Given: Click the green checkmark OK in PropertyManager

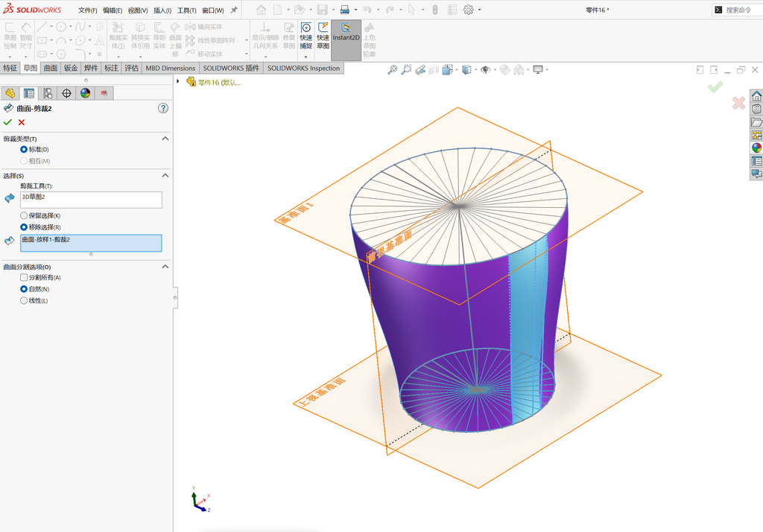Looking at the screenshot, I should [x=7, y=122].
